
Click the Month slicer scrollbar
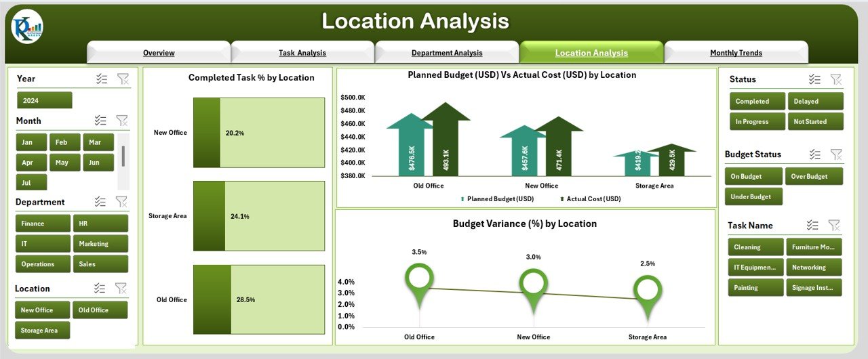coord(123,156)
